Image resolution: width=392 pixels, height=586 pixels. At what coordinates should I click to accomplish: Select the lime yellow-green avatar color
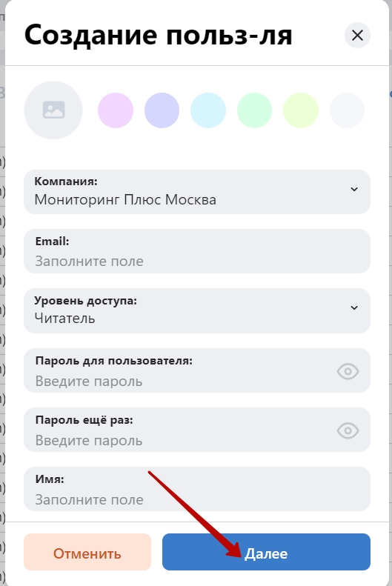click(301, 110)
